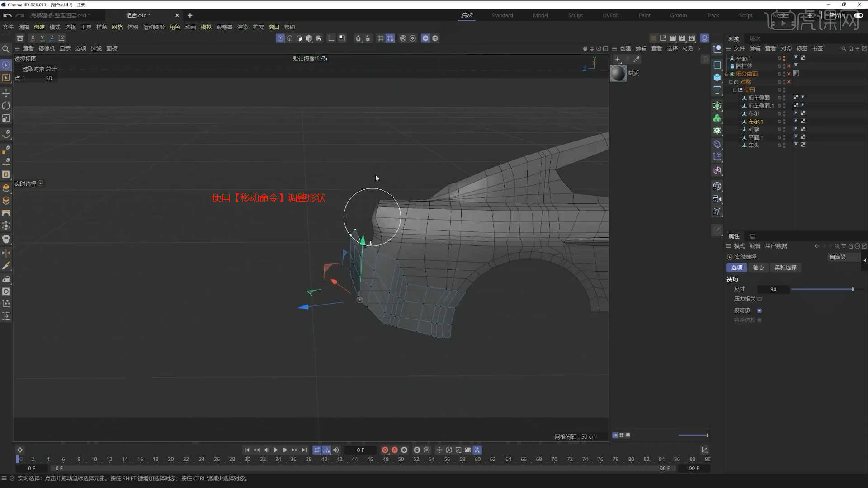868x488 pixels.
Task: Open the light object palette icon
Action: point(717,211)
